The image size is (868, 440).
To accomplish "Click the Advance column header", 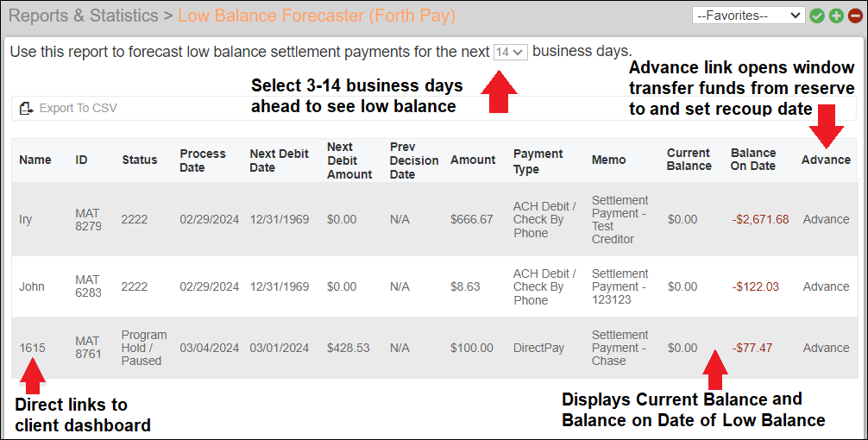I will click(x=826, y=160).
